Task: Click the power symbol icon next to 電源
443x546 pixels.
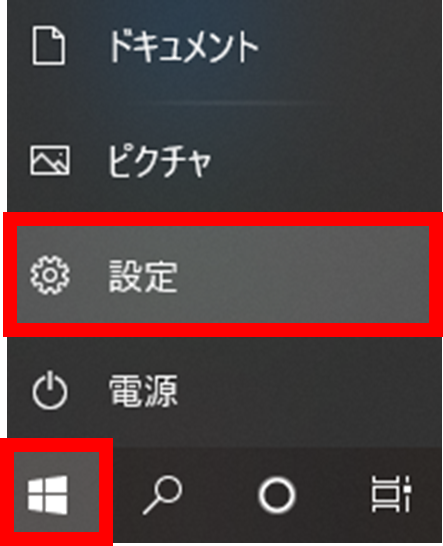Action: pyautogui.click(x=50, y=390)
